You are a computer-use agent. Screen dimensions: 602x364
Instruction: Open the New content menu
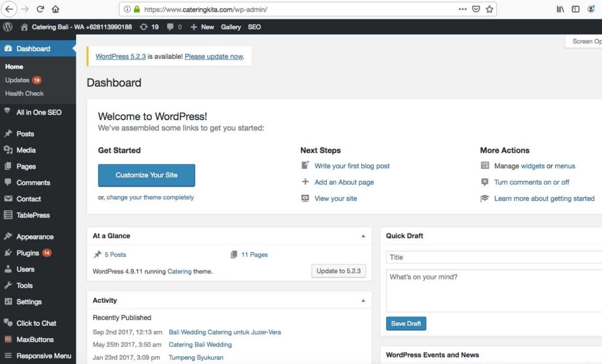pos(202,27)
